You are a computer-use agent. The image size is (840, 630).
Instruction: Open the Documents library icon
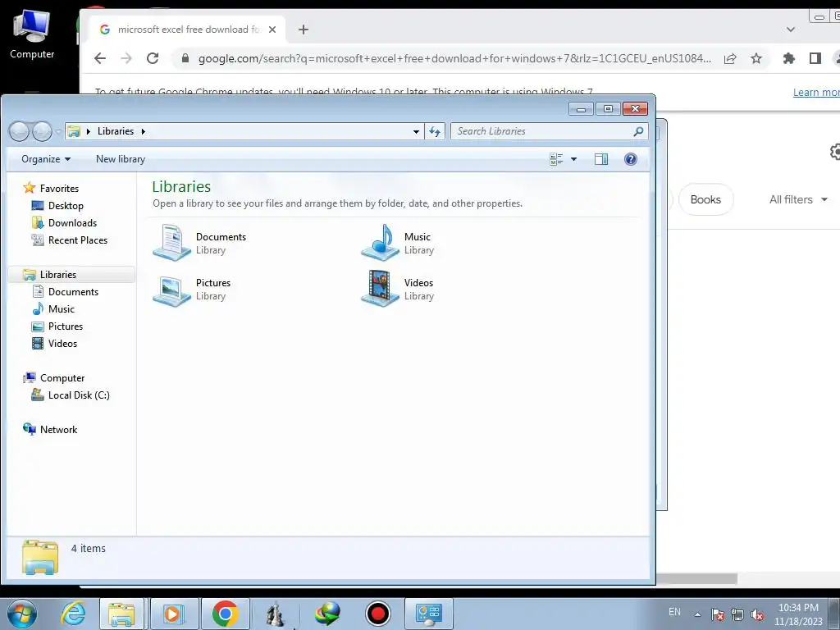[x=172, y=243]
